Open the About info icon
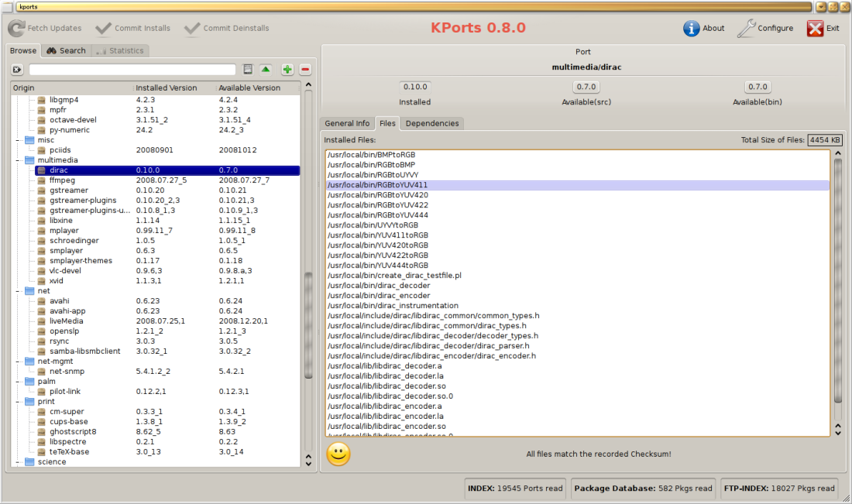This screenshot has width=852, height=504. pos(691,28)
